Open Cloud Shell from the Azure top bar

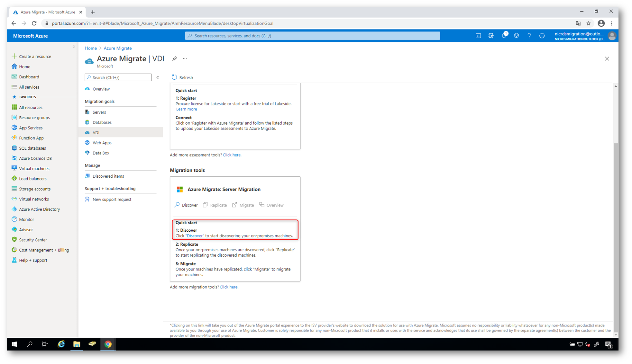[478, 36]
